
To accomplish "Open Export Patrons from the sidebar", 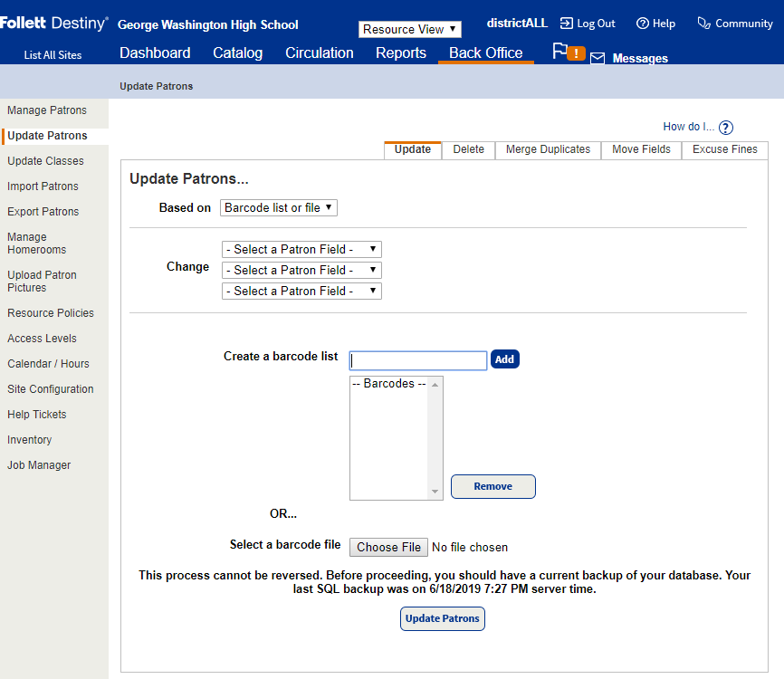I will (x=42, y=211).
